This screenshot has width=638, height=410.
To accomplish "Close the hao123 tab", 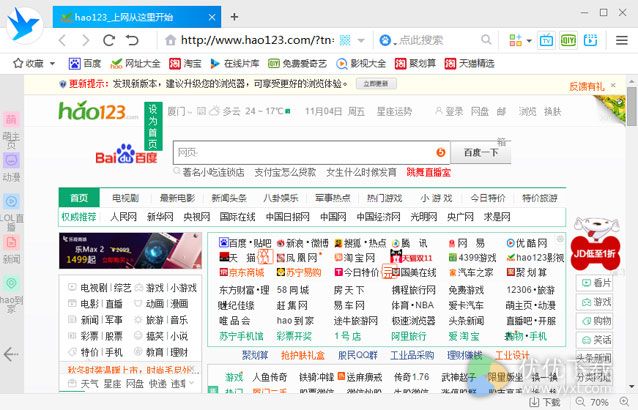I will 212,17.
